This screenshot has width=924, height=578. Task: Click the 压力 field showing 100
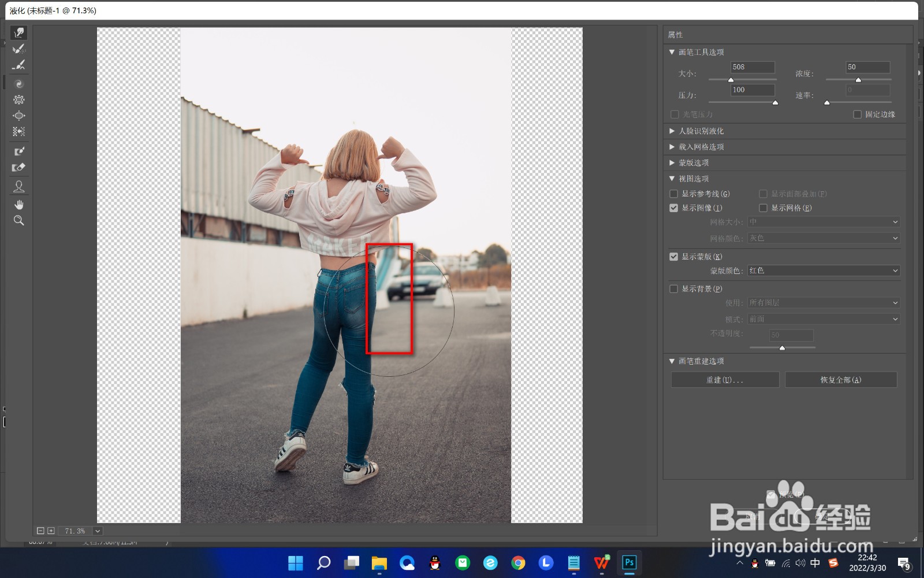point(752,90)
